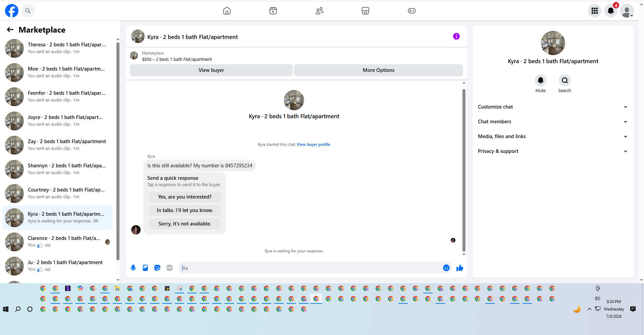Viewport: 644px width, 335px height.
Task: Choose a GIF
Action: click(x=169, y=268)
